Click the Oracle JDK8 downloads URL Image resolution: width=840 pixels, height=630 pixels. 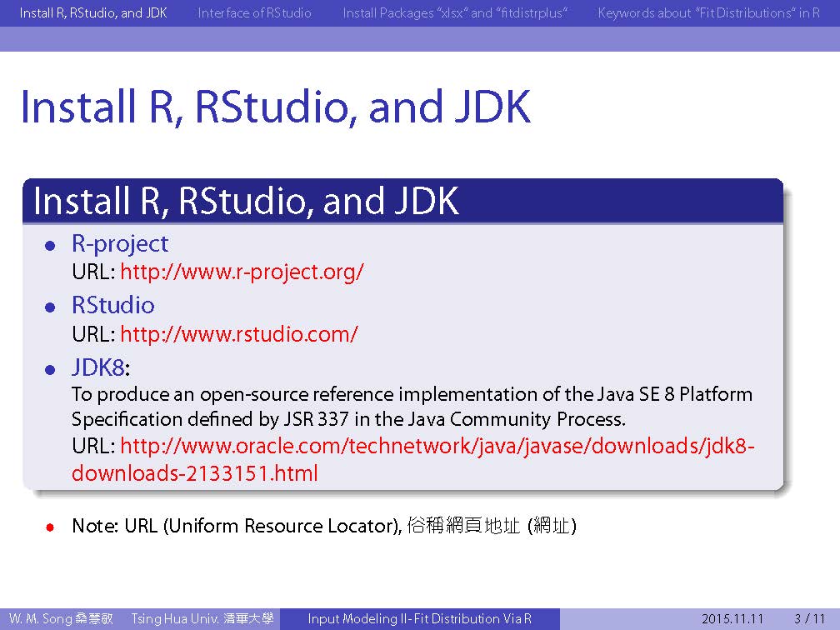[x=437, y=446]
